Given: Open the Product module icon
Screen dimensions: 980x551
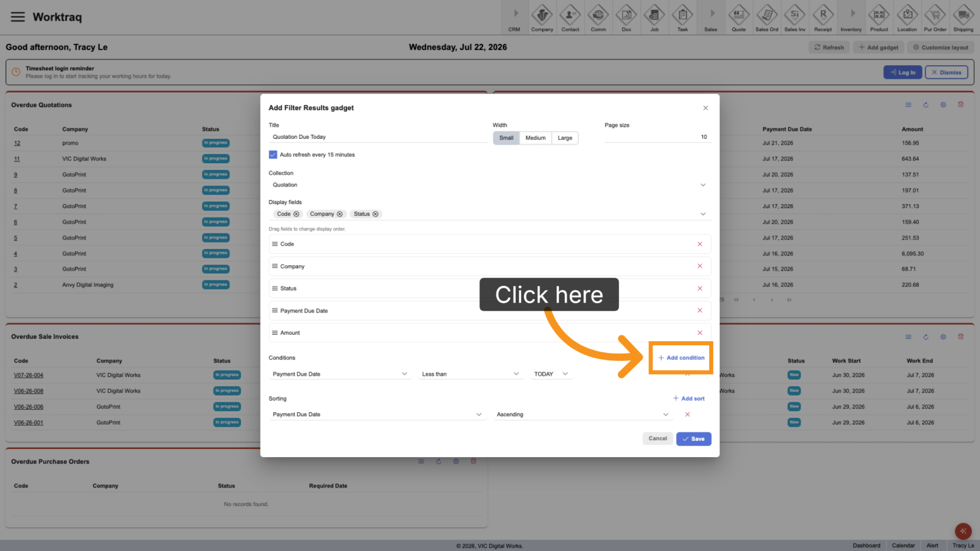Looking at the screenshot, I should [878, 17].
